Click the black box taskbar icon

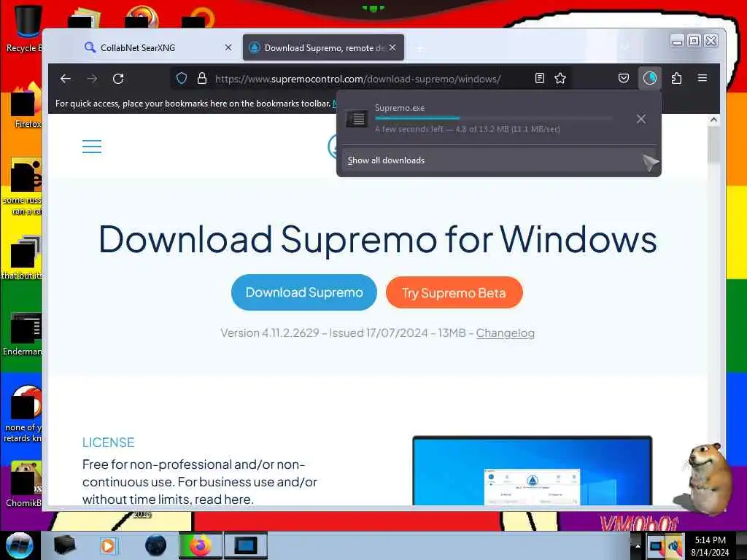(65, 545)
